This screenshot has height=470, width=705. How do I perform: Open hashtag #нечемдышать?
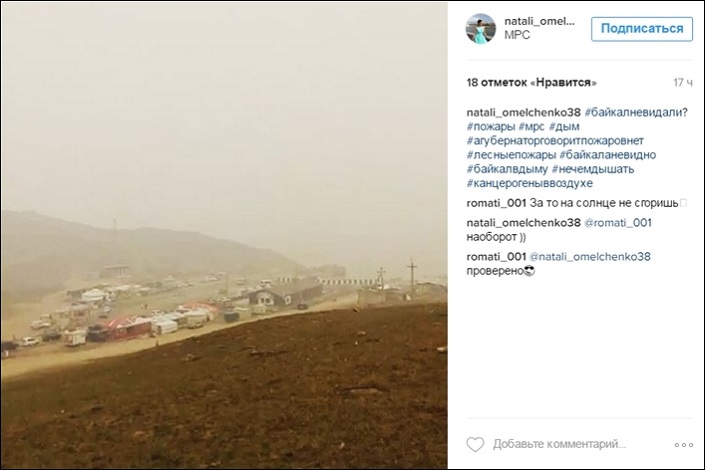point(593,169)
